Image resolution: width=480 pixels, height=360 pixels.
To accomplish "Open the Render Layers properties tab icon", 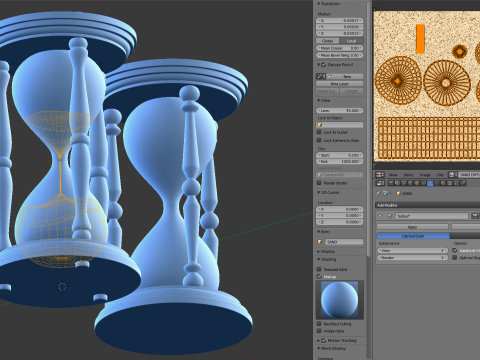I will [x=397, y=183].
